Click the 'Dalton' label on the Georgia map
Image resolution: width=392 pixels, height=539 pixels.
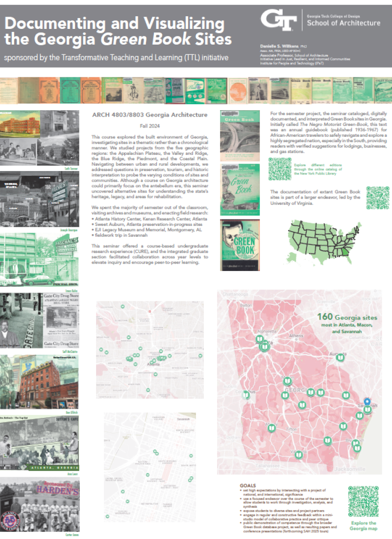tap(246, 305)
